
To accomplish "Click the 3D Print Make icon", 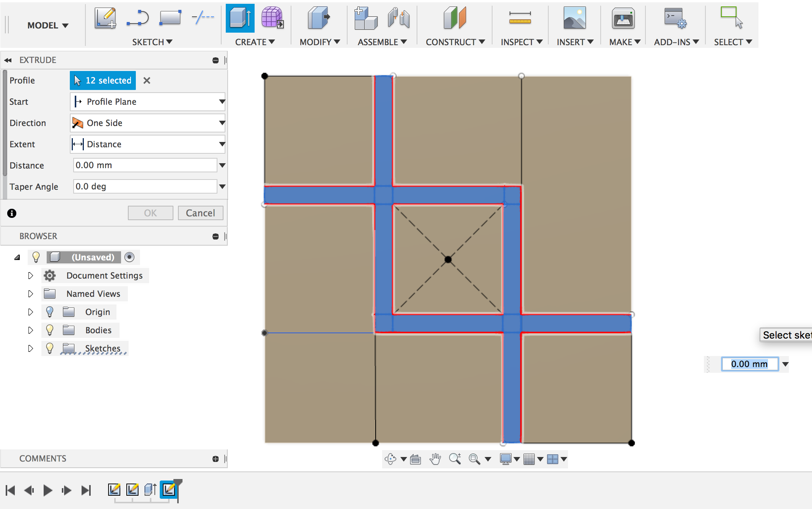I will tap(623, 18).
